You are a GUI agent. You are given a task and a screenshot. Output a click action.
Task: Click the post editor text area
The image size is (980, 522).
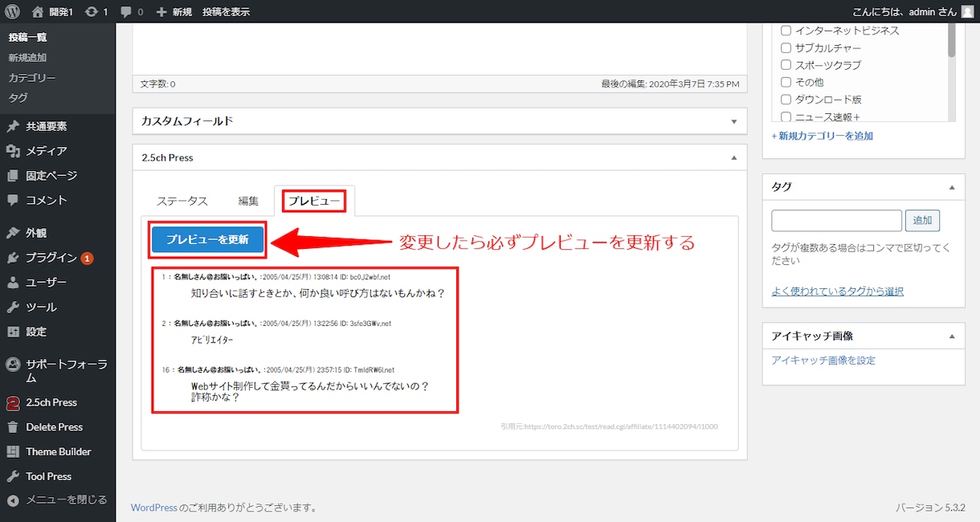coord(439,48)
